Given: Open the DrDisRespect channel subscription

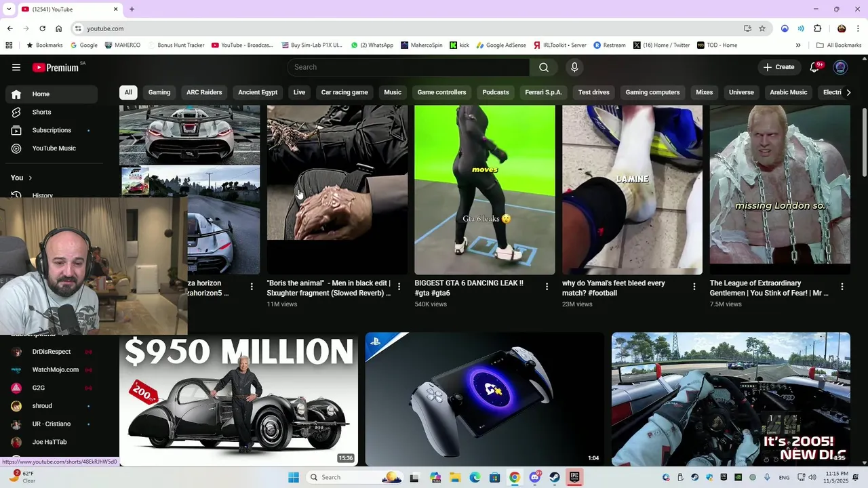Looking at the screenshot, I should (52, 352).
